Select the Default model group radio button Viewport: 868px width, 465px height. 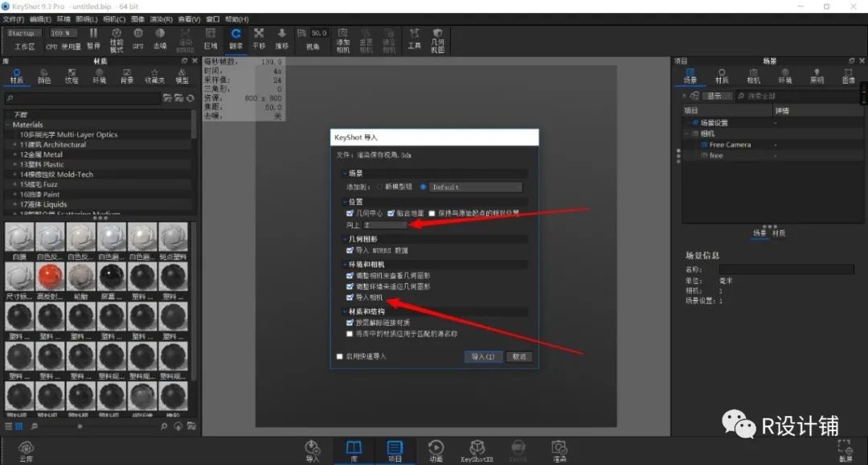click(423, 187)
